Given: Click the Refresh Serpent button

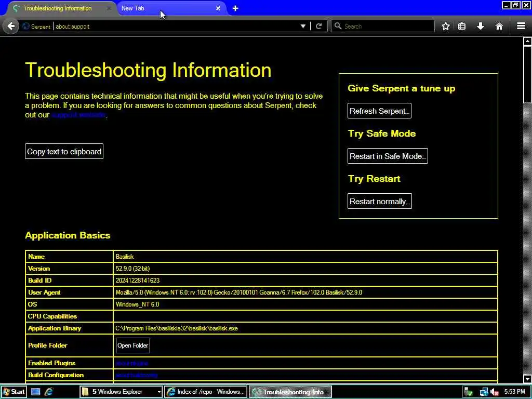Looking at the screenshot, I should coord(379,111).
